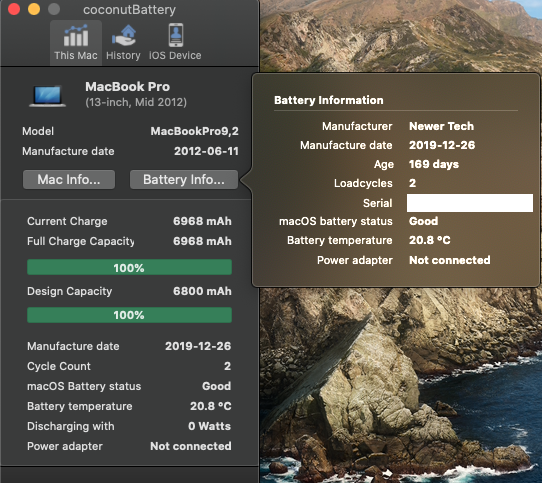Click Not connected in the Battery Information popover
The height and width of the screenshot is (483, 542).
[450, 260]
